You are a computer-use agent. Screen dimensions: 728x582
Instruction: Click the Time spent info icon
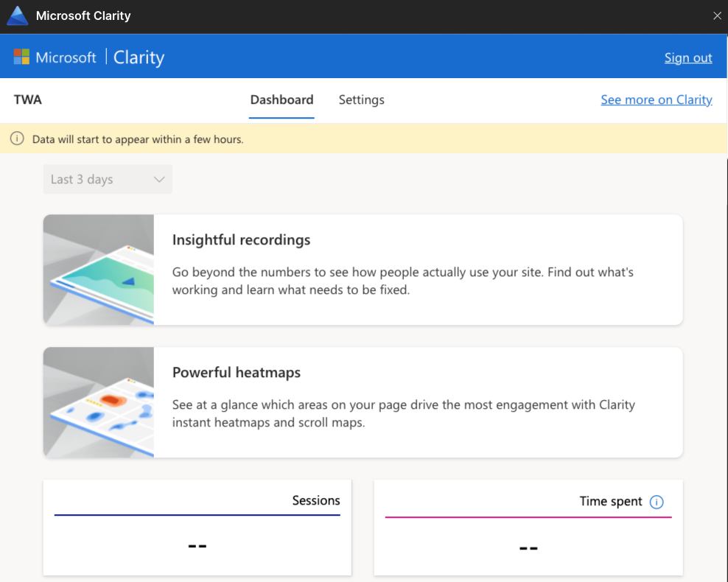tap(656, 502)
